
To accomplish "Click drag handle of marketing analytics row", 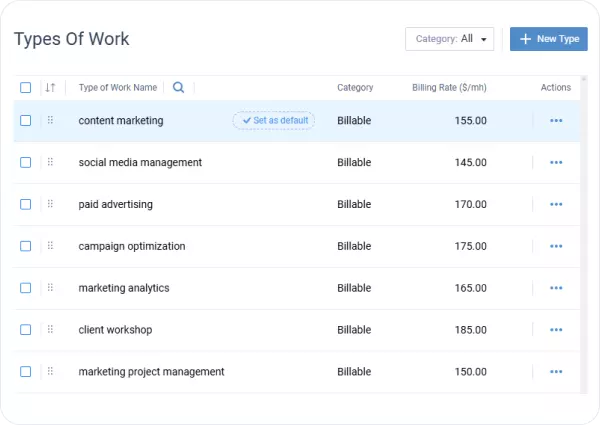I will pyautogui.click(x=50, y=287).
